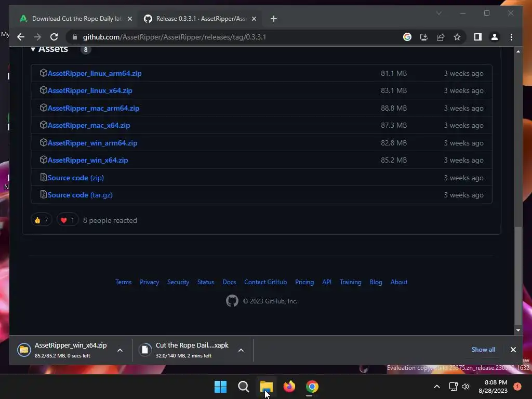Screen dimensions: 532x399
Task: Open the notification badge in the taskbar
Action: [517, 386]
